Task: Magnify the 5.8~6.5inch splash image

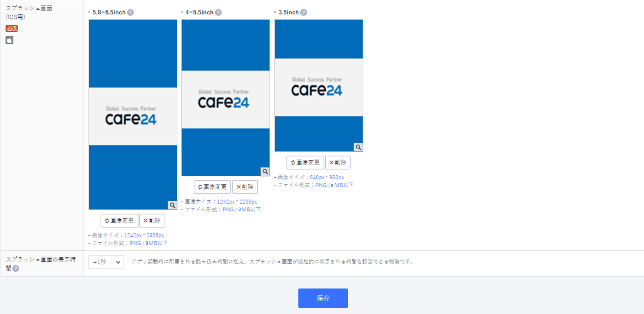Action: [172, 205]
